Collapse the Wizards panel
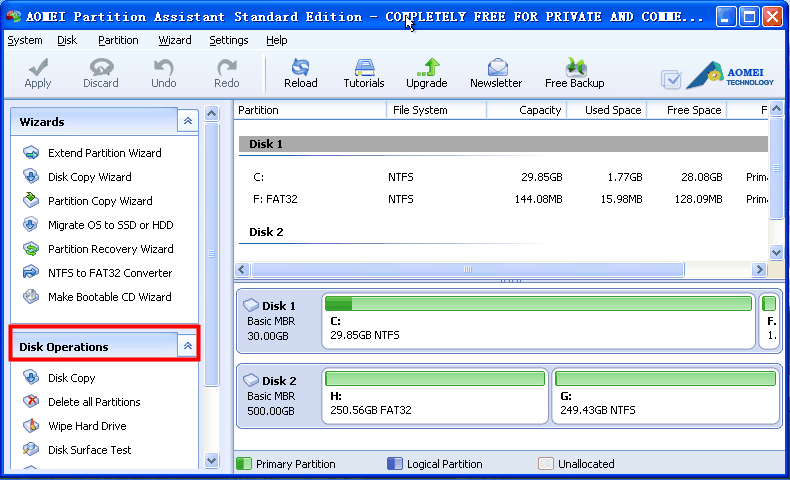This screenshot has width=790, height=480. (x=188, y=121)
